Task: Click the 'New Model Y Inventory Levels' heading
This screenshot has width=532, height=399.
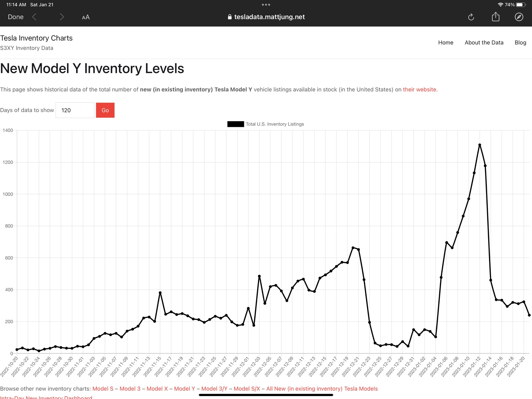Action: tap(92, 69)
